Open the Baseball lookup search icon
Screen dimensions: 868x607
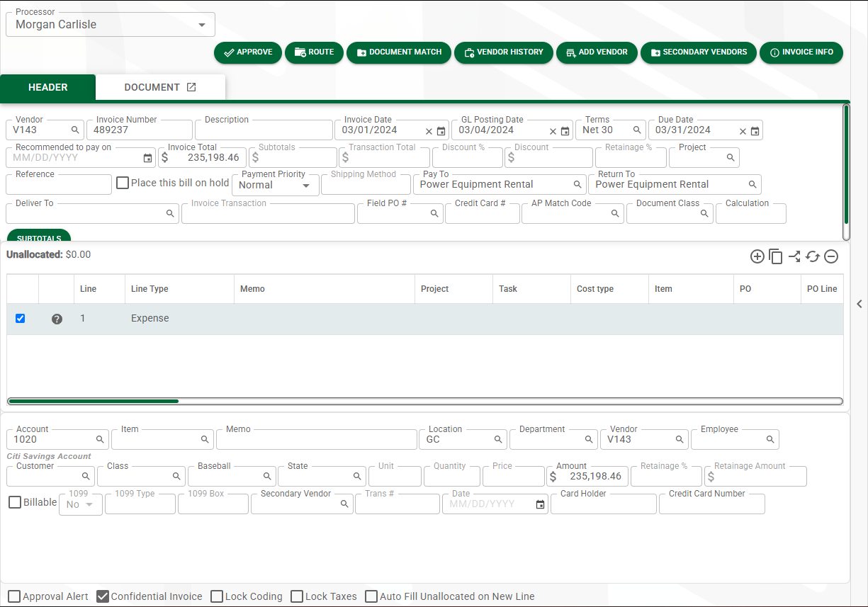(267, 477)
